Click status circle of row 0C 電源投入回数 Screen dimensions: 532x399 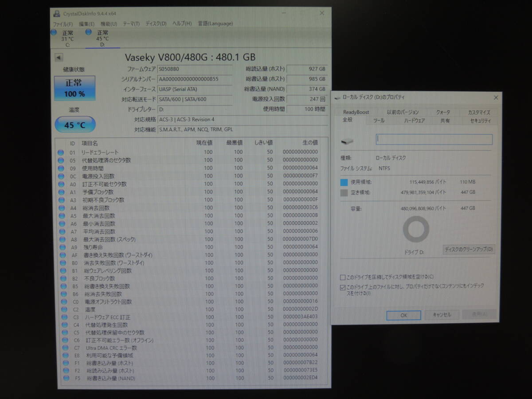[x=61, y=176]
